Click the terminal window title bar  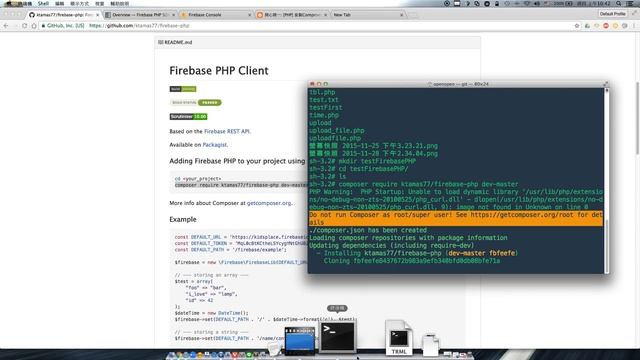(x=458, y=84)
